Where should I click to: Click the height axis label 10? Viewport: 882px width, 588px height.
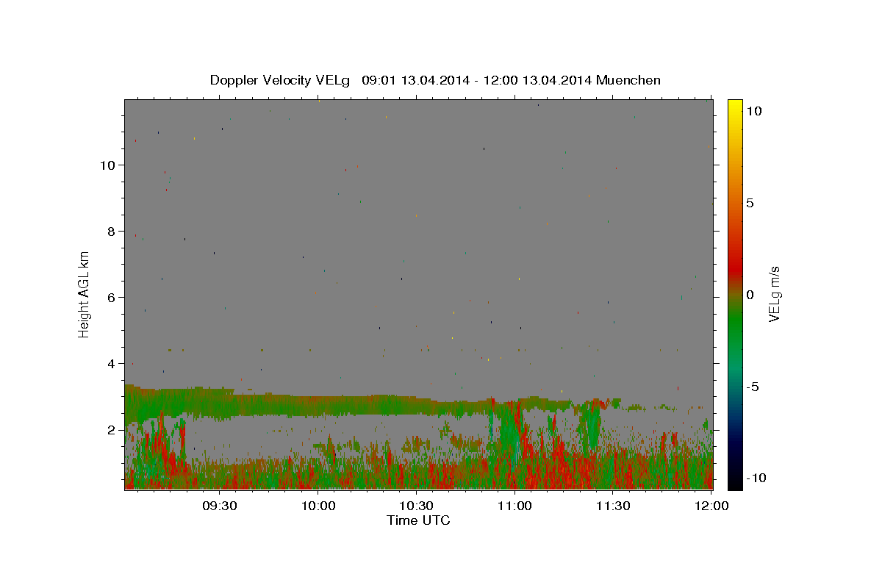(x=109, y=165)
